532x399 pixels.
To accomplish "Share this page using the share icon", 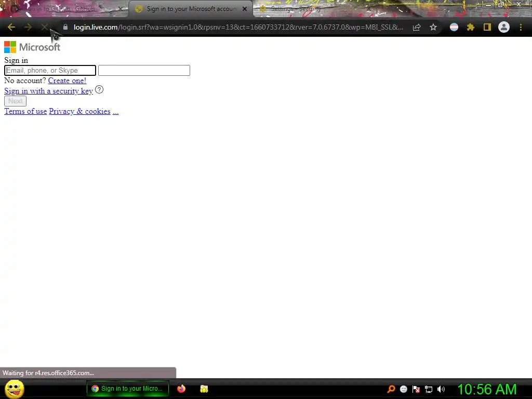I will (417, 27).
